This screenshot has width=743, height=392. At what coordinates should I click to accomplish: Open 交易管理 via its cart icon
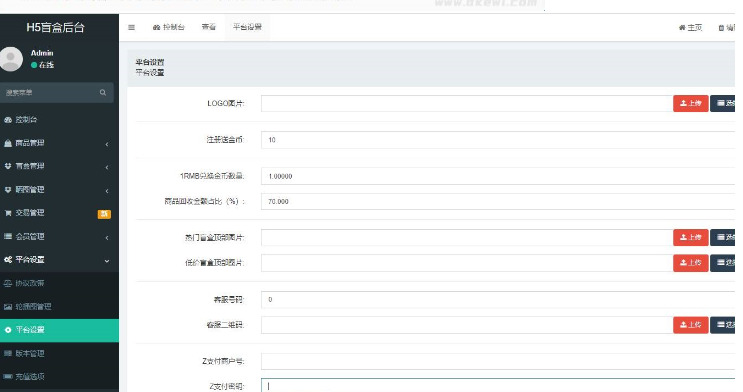[8, 213]
